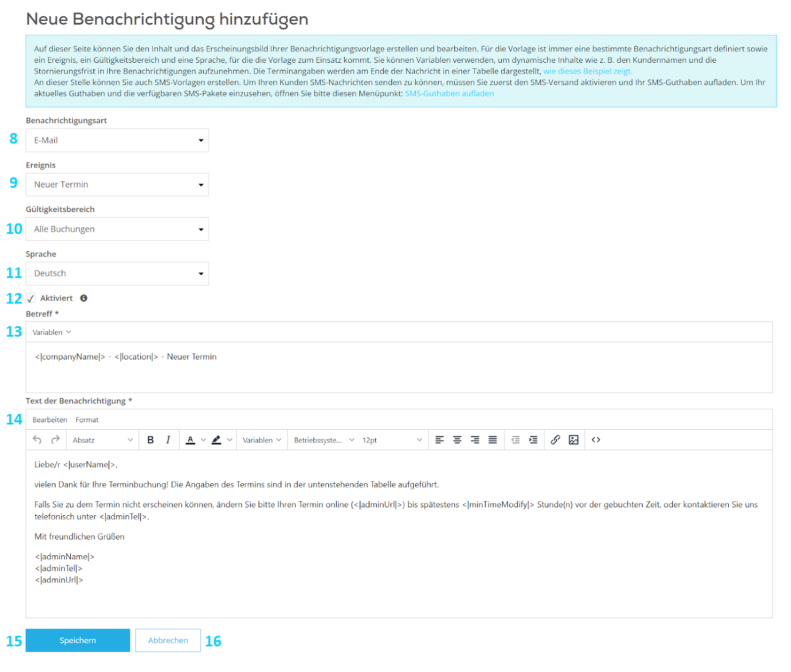791x672 pixels.
Task: Open text color picker arrow
Action: (203, 440)
